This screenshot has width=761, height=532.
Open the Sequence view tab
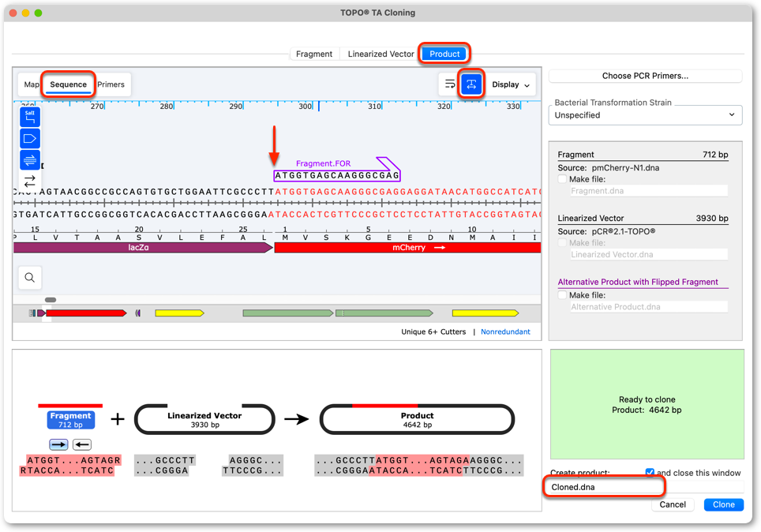[68, 84]
